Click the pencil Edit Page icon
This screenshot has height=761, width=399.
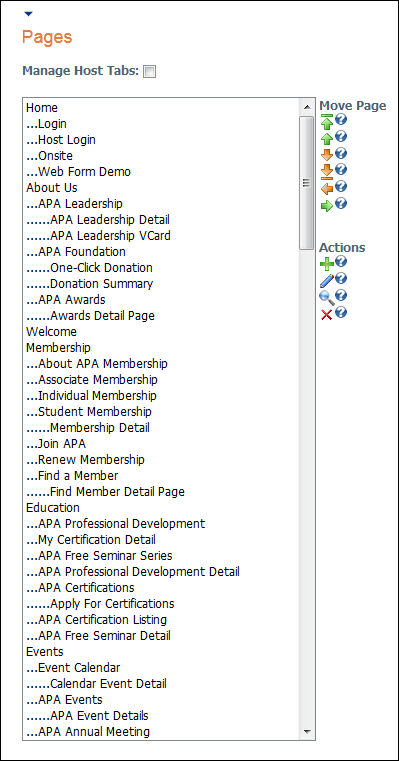pos(327,281)
